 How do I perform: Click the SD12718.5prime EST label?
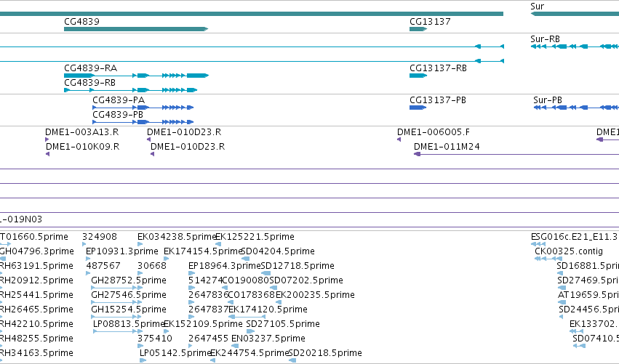point(297,266)
